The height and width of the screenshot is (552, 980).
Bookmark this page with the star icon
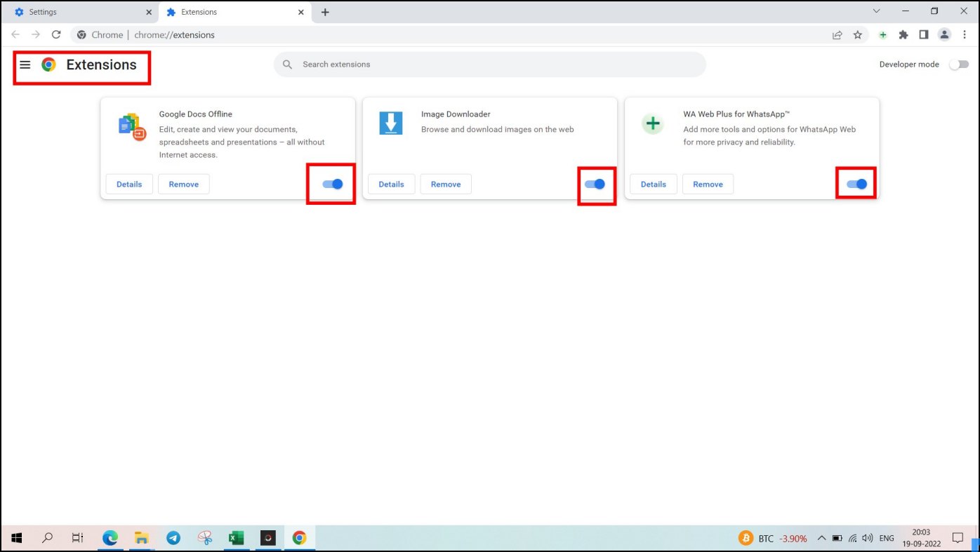coord(857,34)
